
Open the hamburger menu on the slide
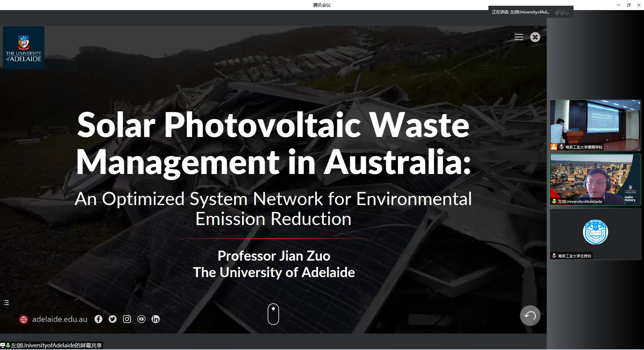519,37
